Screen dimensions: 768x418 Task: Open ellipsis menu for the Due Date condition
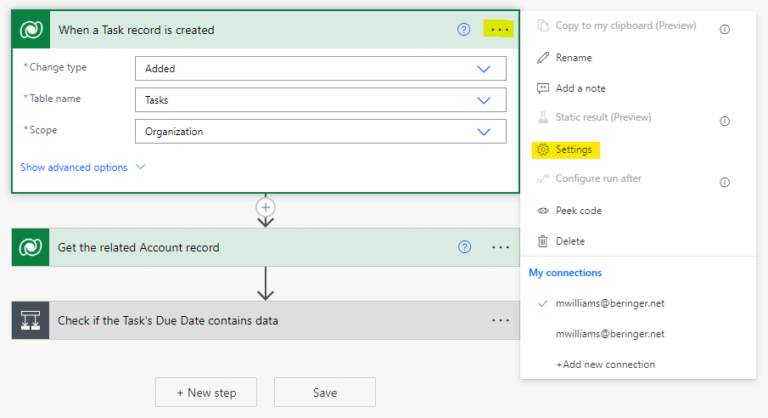(x=500, y=320)
